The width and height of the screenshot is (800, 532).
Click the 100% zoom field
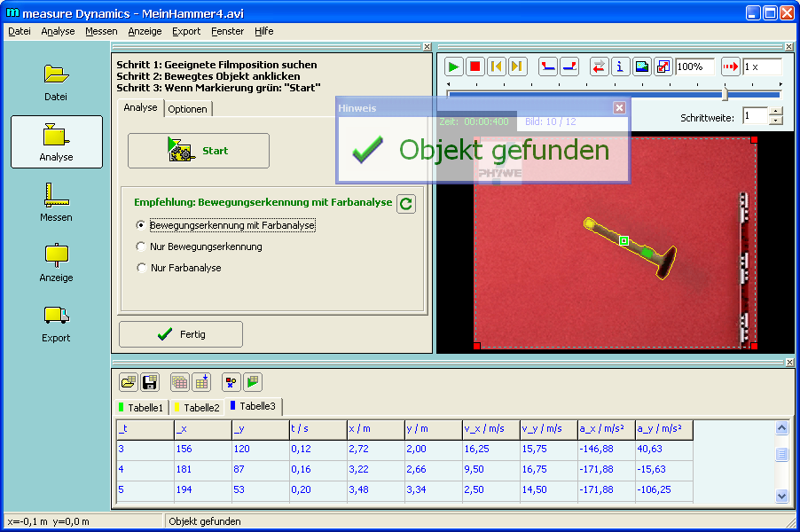[694, 66]
